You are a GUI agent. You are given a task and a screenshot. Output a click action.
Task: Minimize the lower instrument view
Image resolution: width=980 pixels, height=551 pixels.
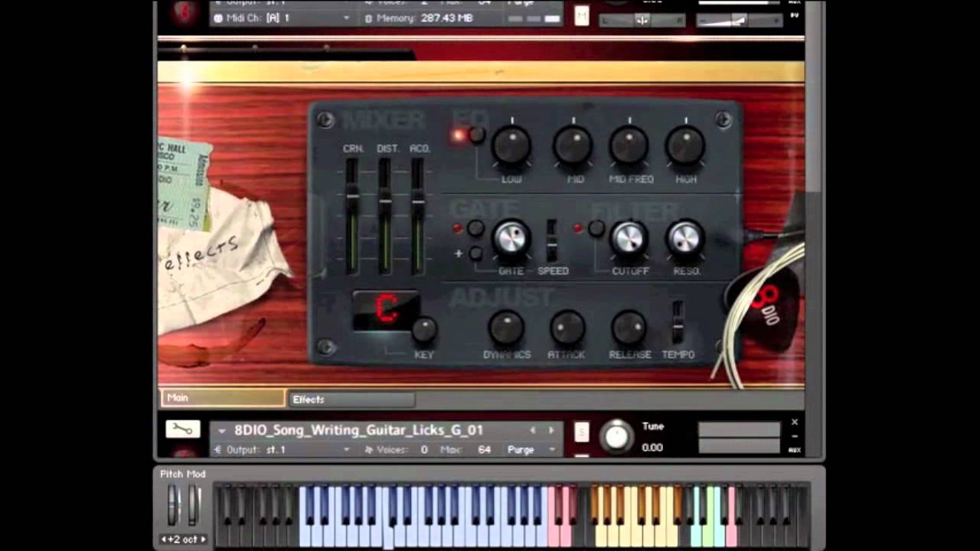click(795, 436)
